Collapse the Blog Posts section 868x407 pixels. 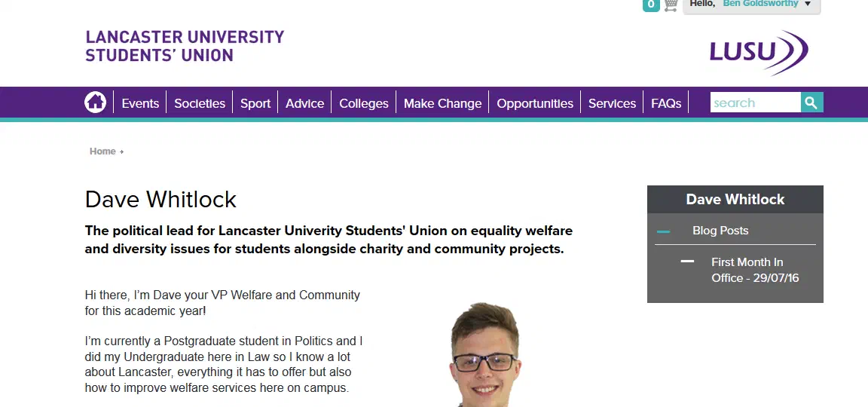(x=664, y=231)
